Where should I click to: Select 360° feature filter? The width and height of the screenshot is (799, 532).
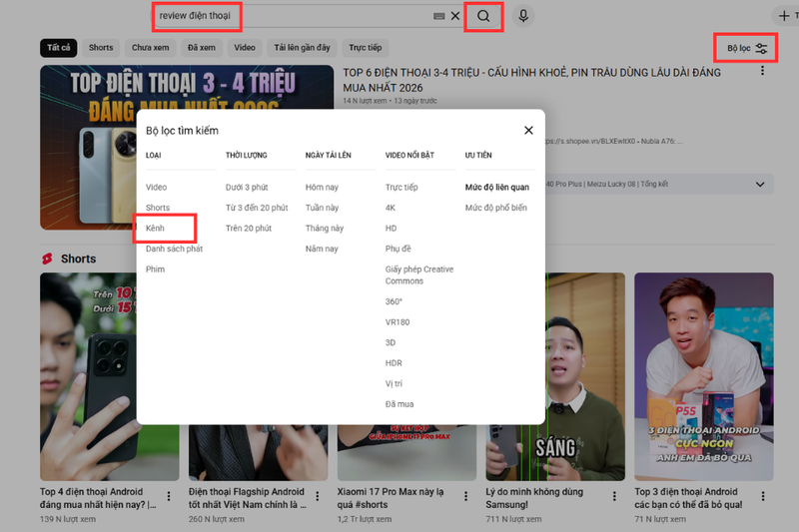pos(394,301)
